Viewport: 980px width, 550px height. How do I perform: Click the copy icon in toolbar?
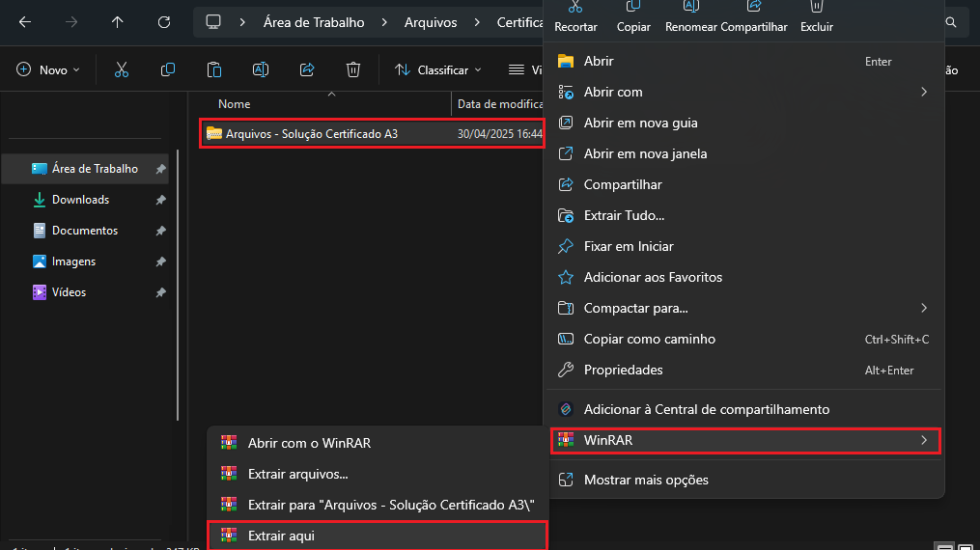168,69
